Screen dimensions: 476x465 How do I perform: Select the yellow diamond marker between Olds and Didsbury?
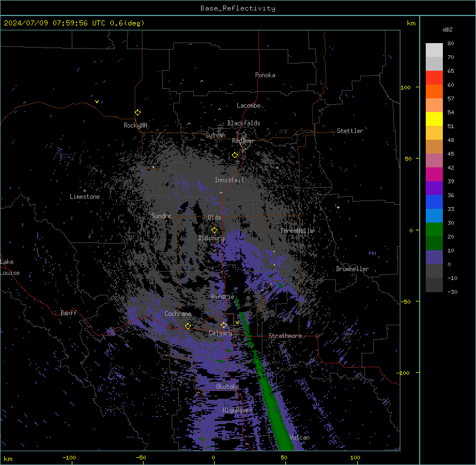(x=214, y=230)
